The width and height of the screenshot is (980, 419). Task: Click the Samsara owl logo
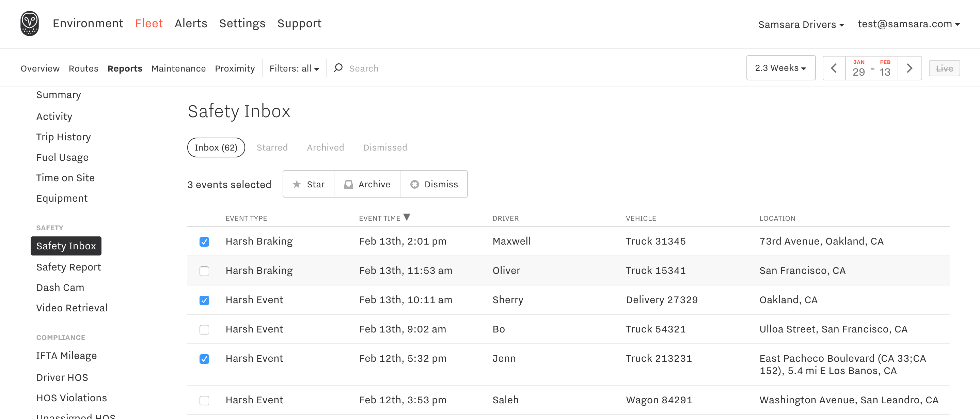coord(29,24)
